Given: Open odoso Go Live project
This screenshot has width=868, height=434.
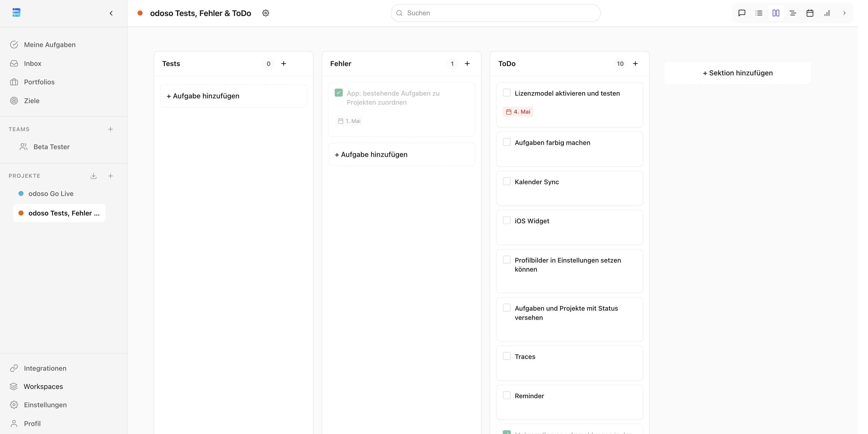Looking at the screenshot, I should (51, 193).
